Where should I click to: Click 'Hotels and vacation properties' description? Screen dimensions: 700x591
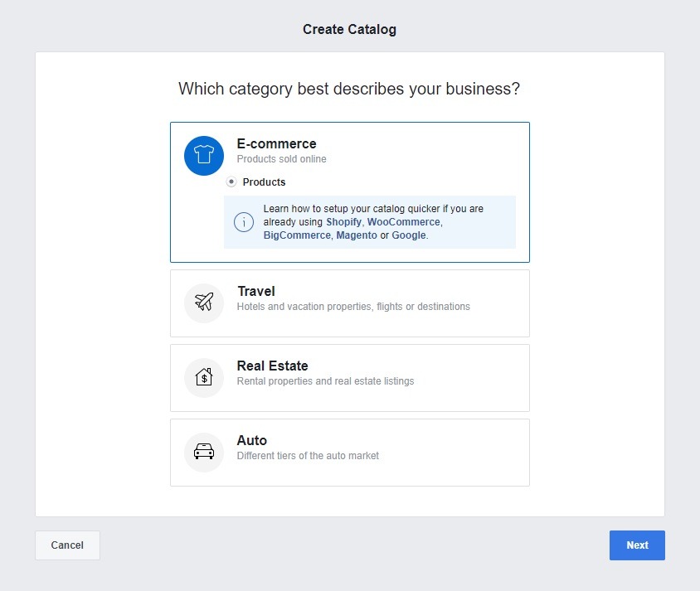pyautogui.click(x=353, y=307)
